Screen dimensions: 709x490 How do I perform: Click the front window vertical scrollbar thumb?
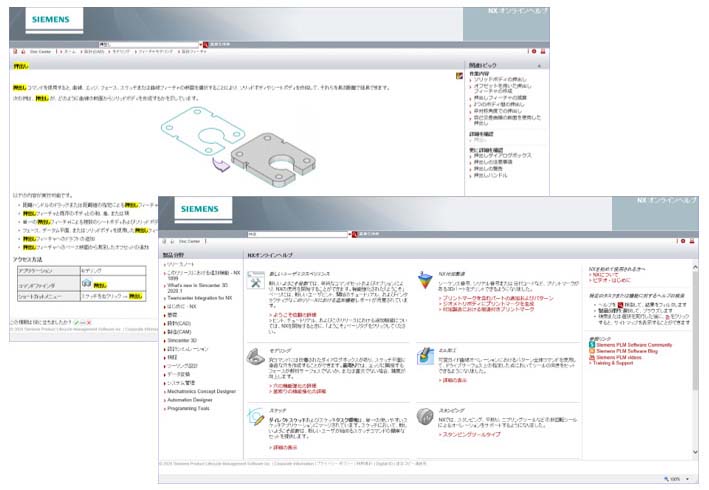pyautogui.click(x=695, y=331)
